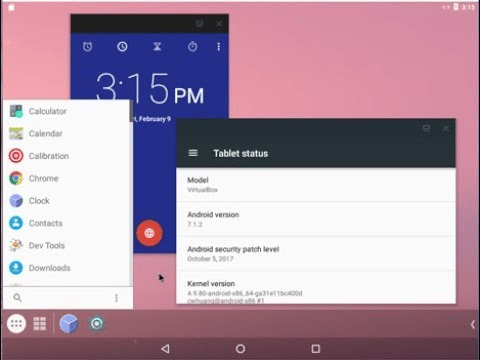Select the Model VirtualBox row

[x=316, y=185]
